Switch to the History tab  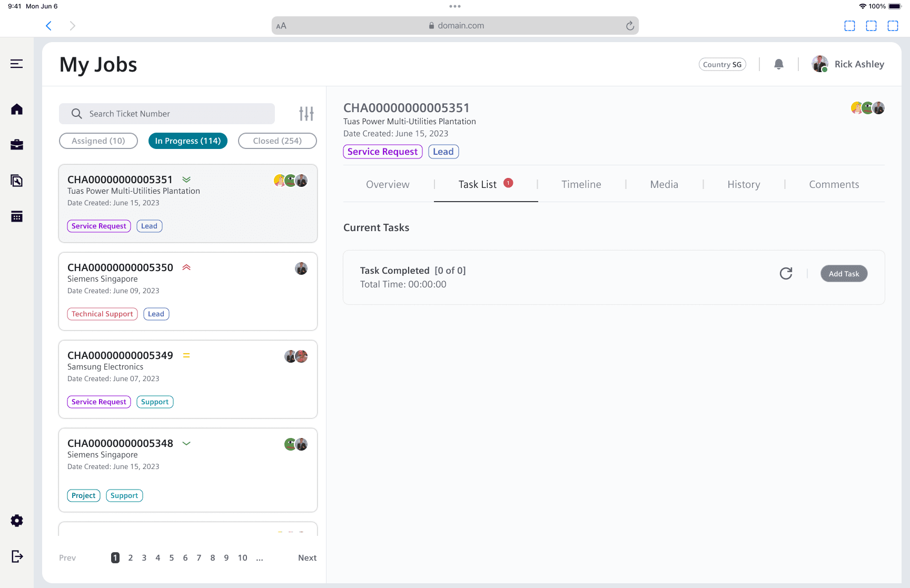[x=744, y=184]
